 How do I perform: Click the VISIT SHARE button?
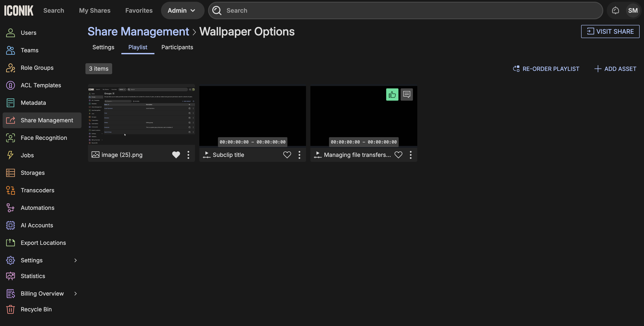pos(610,32)
